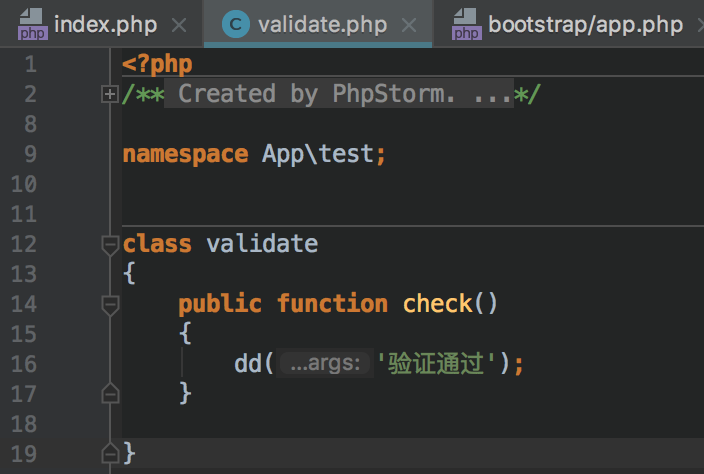Click the class fold end marker on line 19
Viewport: 704px width, 474px height.
(110, 454)
